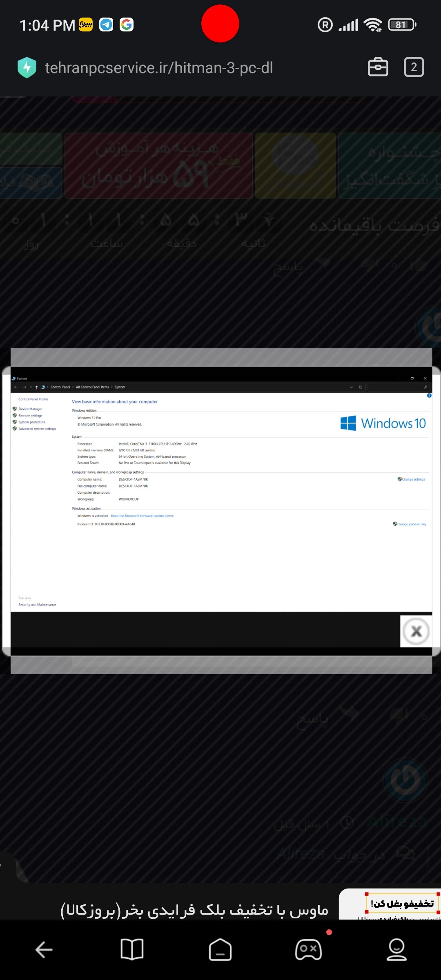441x980 pixels.
Task: Tap the red screen recording indicator
Action: point(220,24)
